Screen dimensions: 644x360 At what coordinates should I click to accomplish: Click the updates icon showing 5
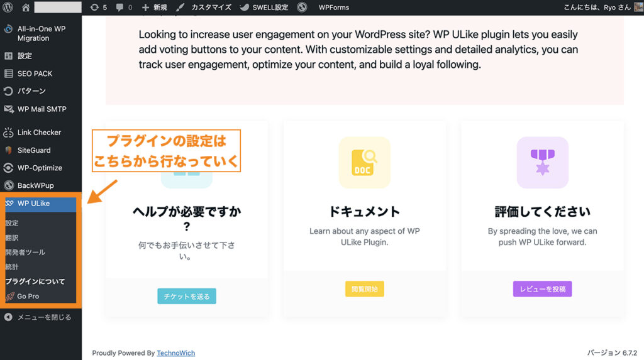pos(98,8)
